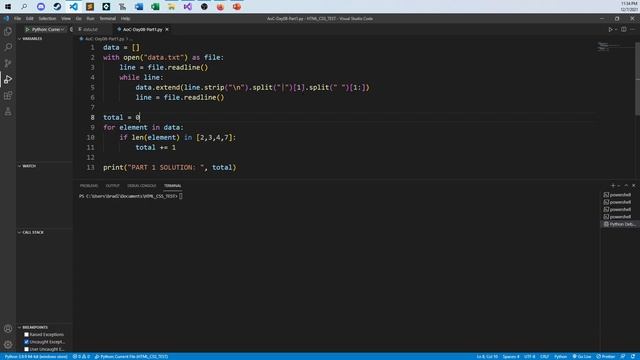
Task: Toggle User Uncaught Exceptions checkbox
Action: tap(27, 349)
